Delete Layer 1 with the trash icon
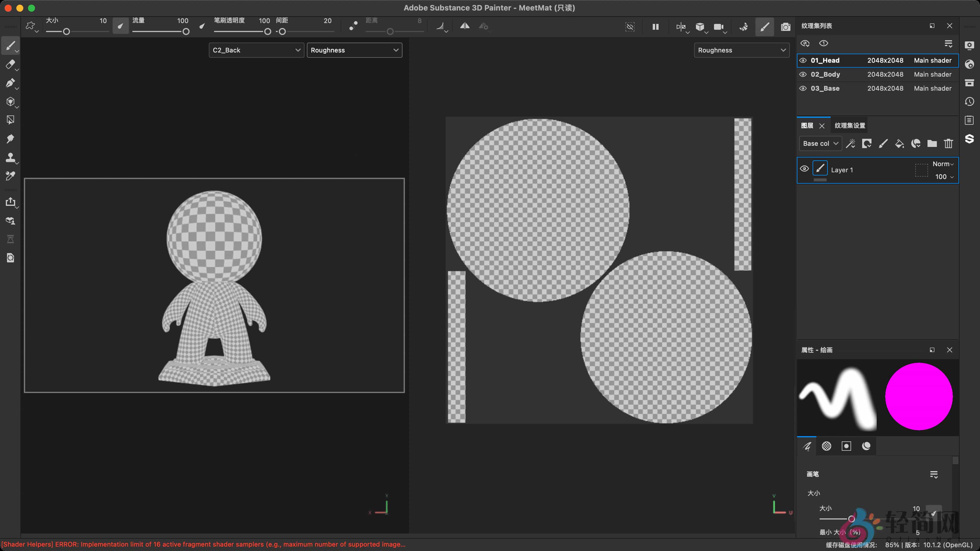The width and height of the screenshot is (980, 551). click(x=948, y=143)
